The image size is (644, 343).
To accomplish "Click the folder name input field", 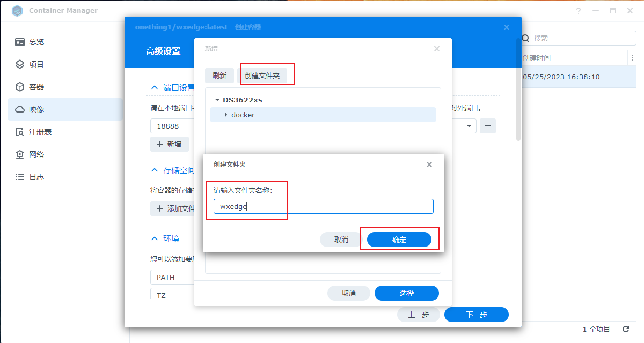I will point(324,206).
